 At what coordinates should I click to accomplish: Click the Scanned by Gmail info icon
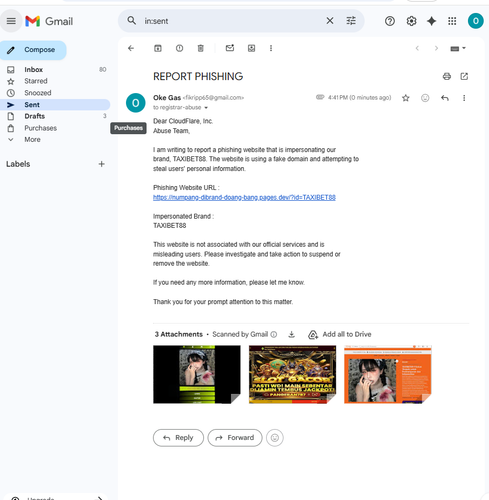coord(274,334)
